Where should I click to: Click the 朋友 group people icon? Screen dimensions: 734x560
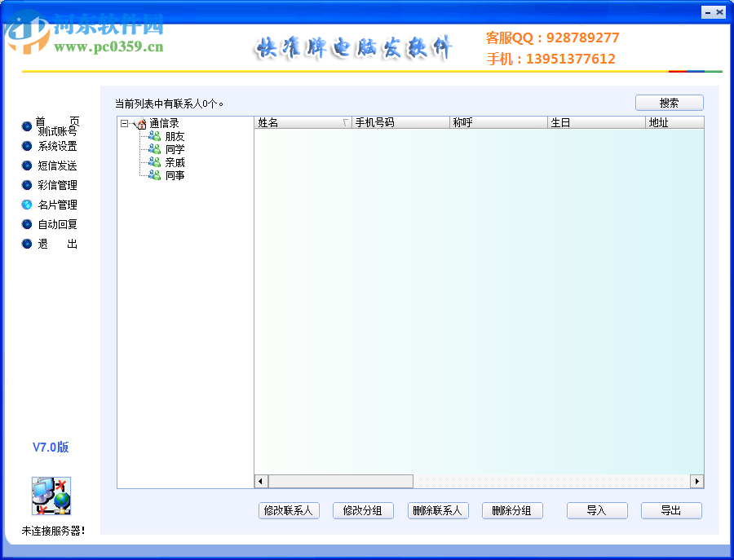click(154, 136)
